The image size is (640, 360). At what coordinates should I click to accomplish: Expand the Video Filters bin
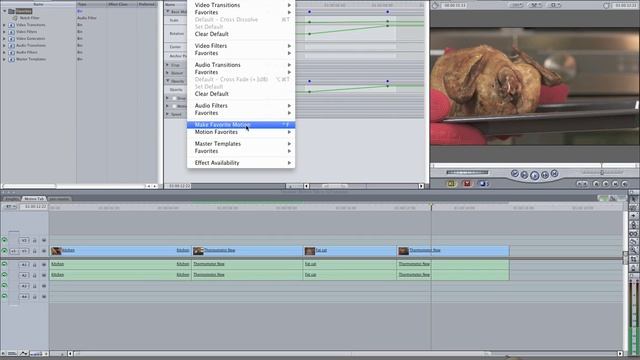coord(4,32)
